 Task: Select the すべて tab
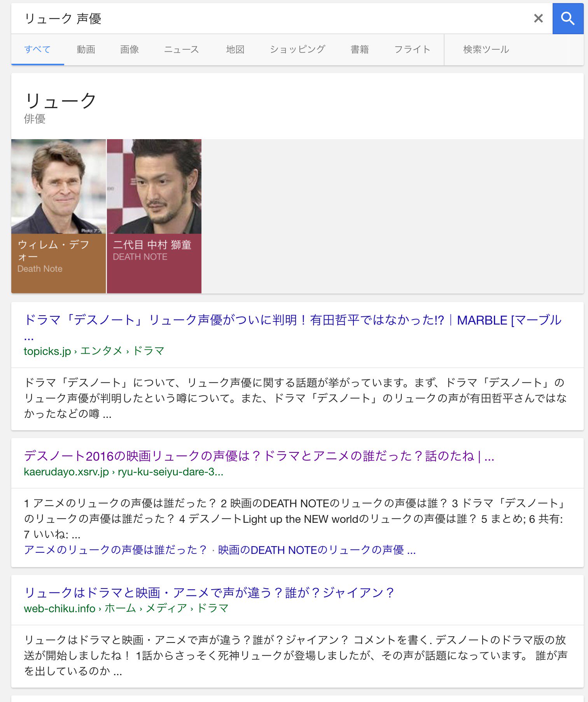click(37, 49)
